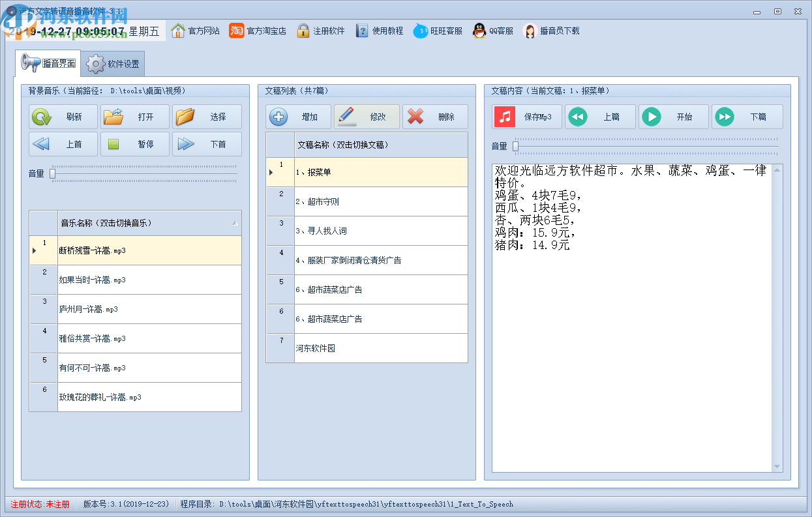The image size is (812, 517).
Task: Open 使用教程 help tutorial
Action: (379, 31)
